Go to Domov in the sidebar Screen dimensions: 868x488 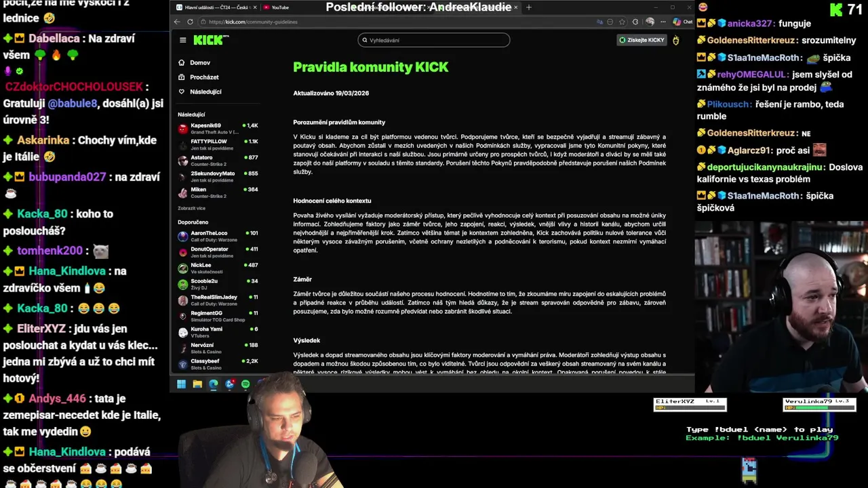pos(200,62)
